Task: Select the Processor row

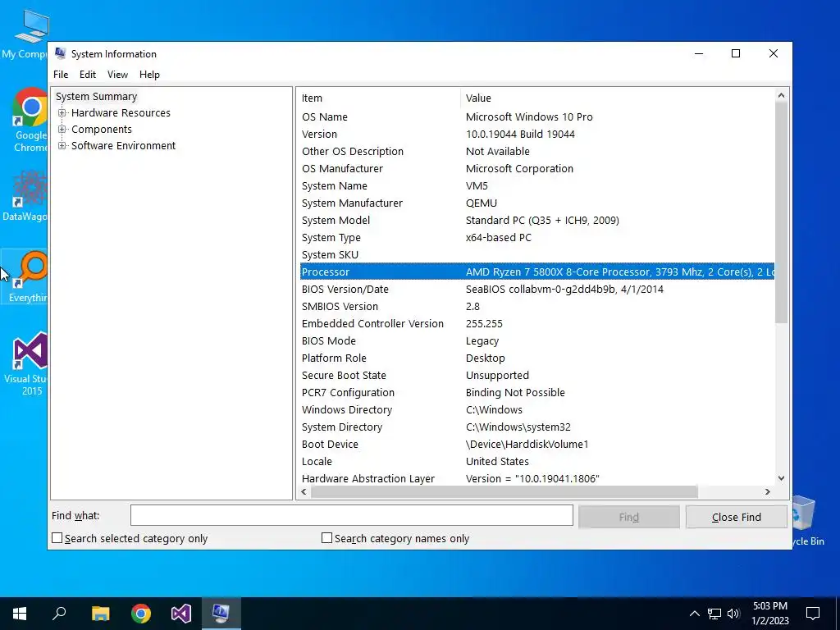Action: pyautogui.click(x=536, y=272)
